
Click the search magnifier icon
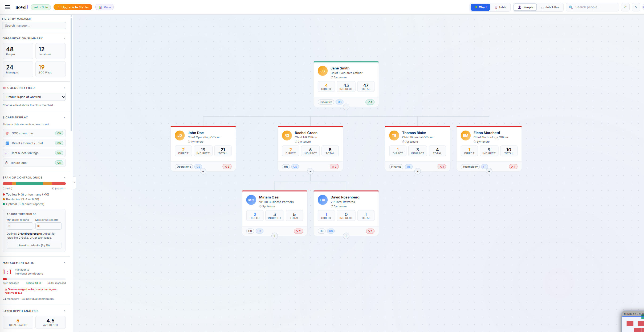pyautogui.click(x=571, y=7)
